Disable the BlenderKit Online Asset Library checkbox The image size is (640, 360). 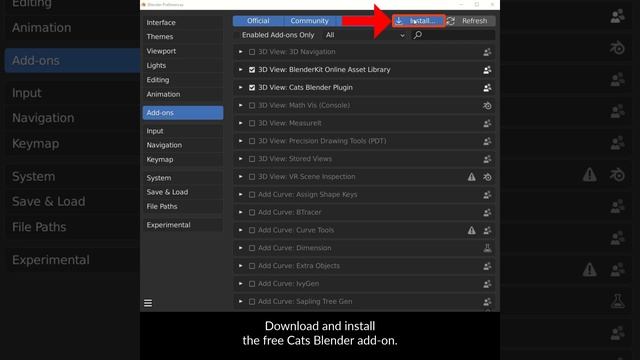pos(252,70)
